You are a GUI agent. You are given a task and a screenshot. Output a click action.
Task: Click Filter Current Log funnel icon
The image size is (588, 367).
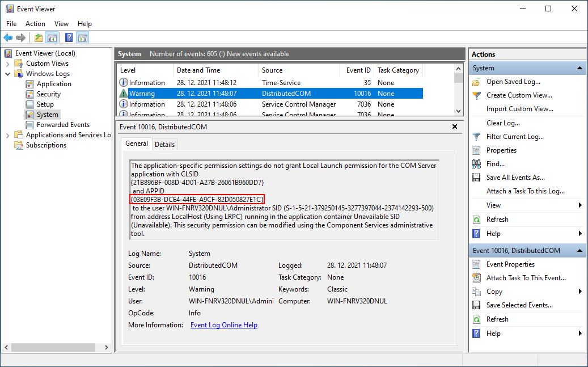tap(476, 137)
